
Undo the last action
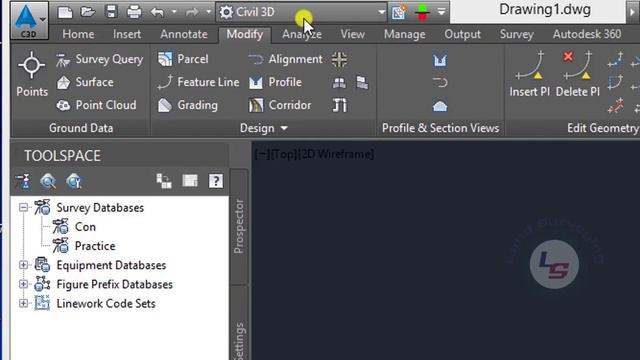point(158,12)
